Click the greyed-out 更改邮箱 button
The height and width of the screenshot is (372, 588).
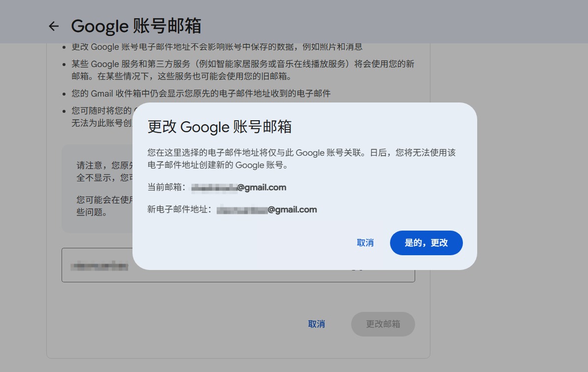point(383,324)
